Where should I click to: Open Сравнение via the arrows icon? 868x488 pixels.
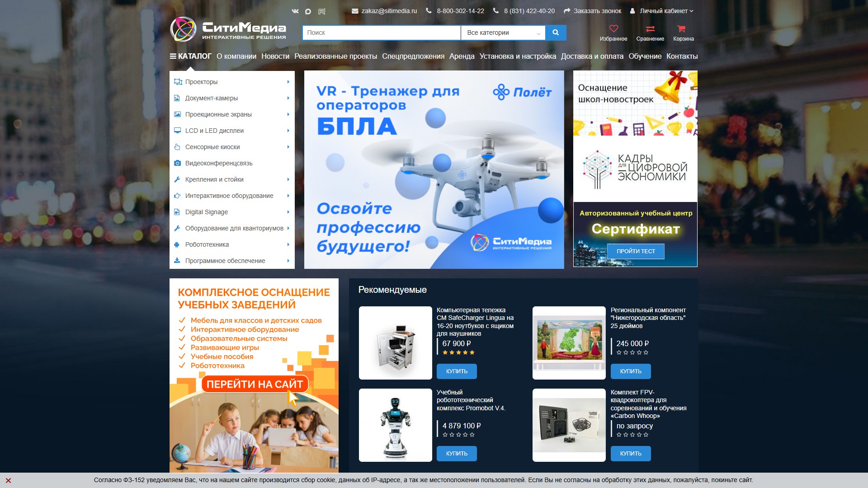pyautogui.click(x=650, y=29)
